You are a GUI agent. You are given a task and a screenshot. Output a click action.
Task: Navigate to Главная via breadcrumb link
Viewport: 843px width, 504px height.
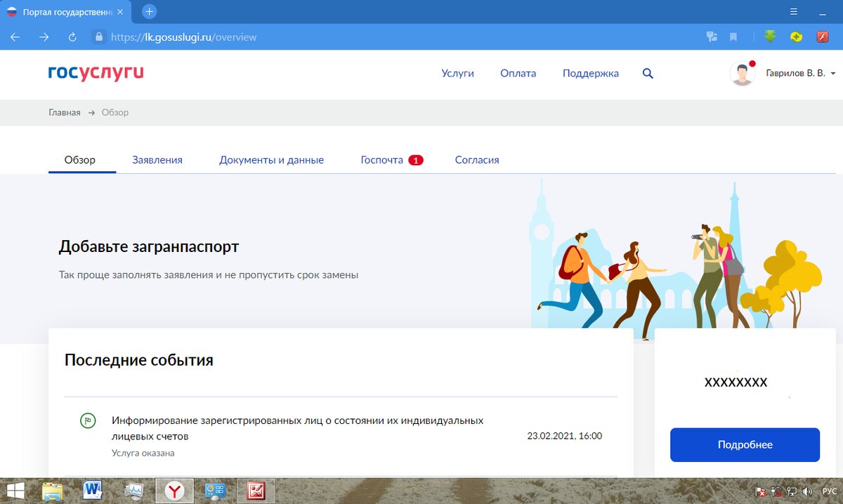[x=63, y=112]
